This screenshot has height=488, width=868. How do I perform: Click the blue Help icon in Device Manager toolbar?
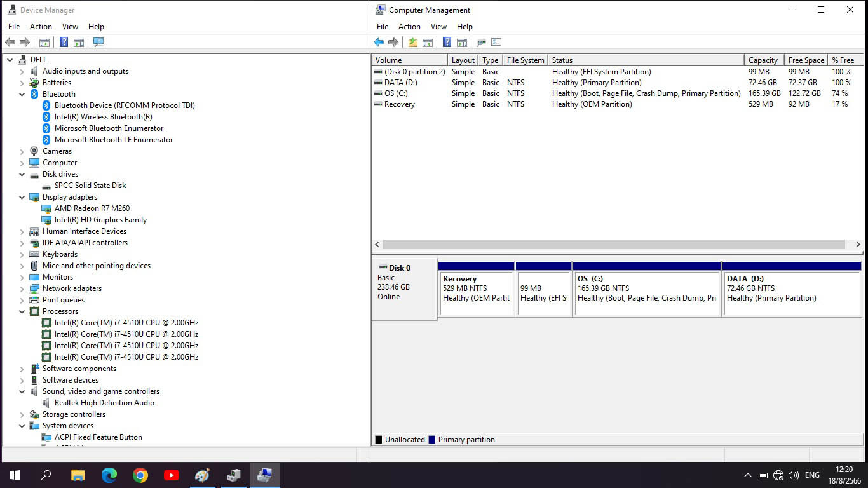64,43
